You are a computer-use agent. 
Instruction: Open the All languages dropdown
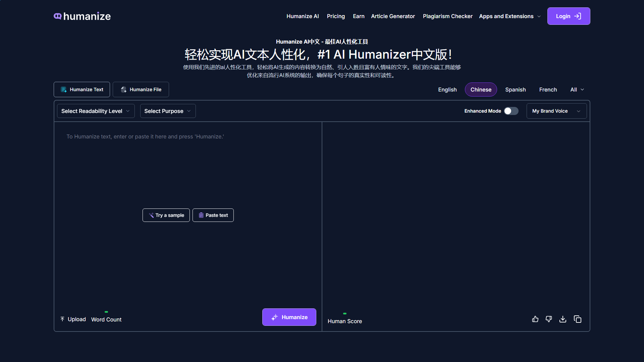point(577,89)
